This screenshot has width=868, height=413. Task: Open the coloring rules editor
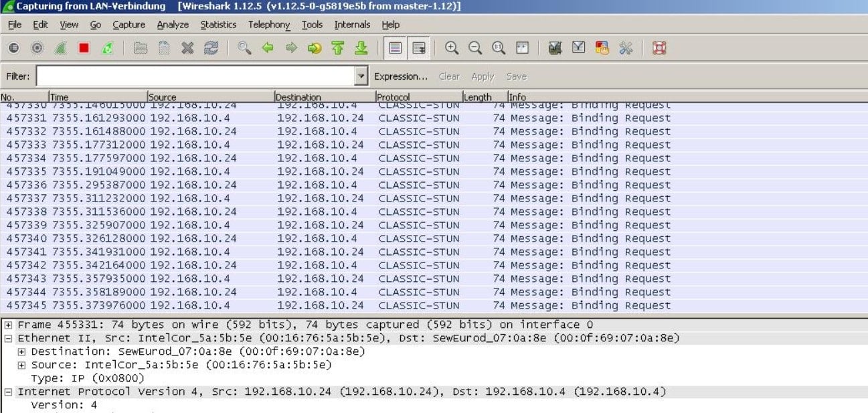[x=602, y=48]
